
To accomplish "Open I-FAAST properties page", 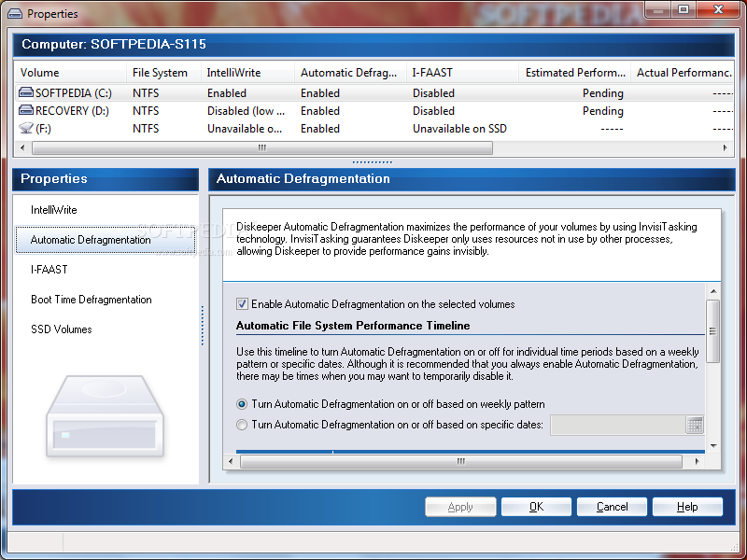I will [x=49, y=270].
